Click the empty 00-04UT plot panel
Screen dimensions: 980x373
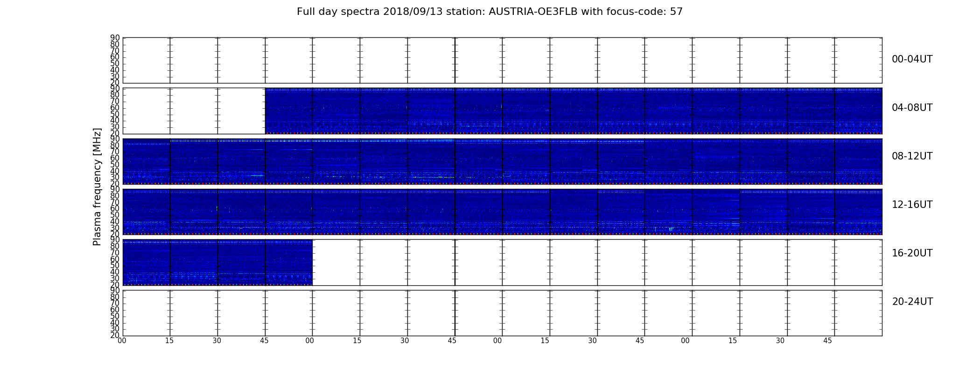pyautogui.click(x=502, y=60)
